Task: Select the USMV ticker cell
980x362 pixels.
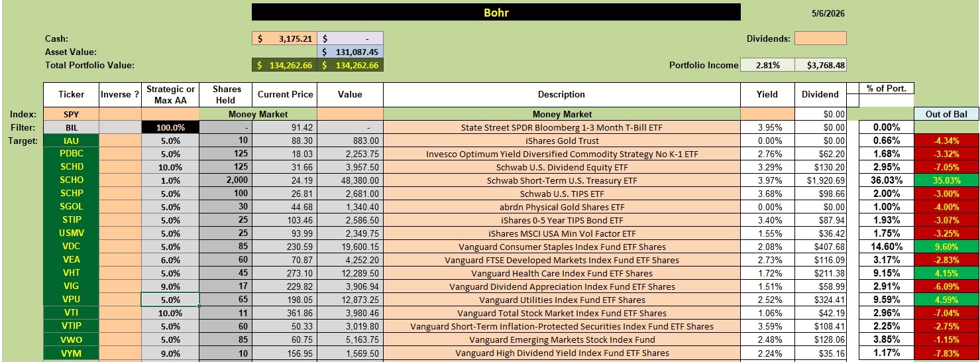Action: pyautogui.click(x=72, y=233)
